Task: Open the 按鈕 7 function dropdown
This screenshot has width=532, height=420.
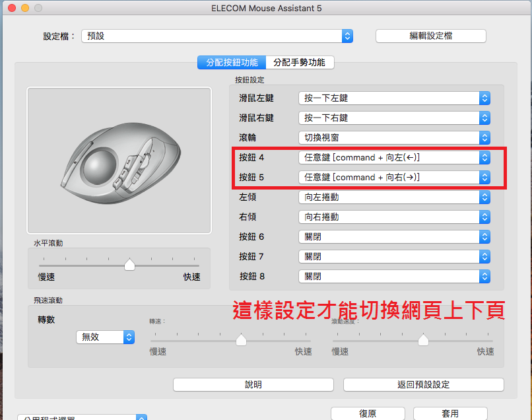Action: 394,257
